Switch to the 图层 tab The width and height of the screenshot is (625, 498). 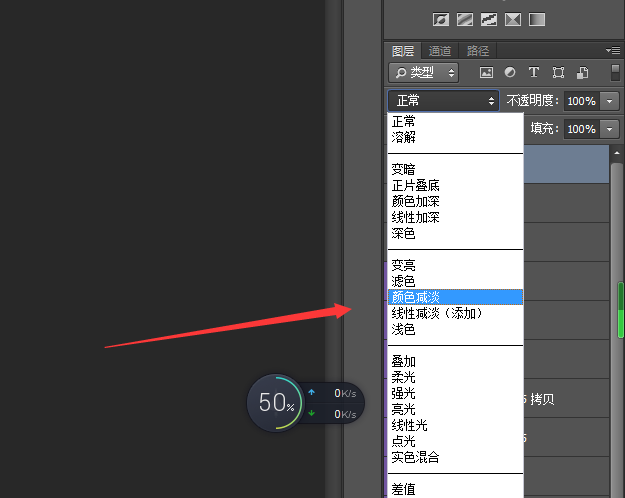click(x=403, y=51)
